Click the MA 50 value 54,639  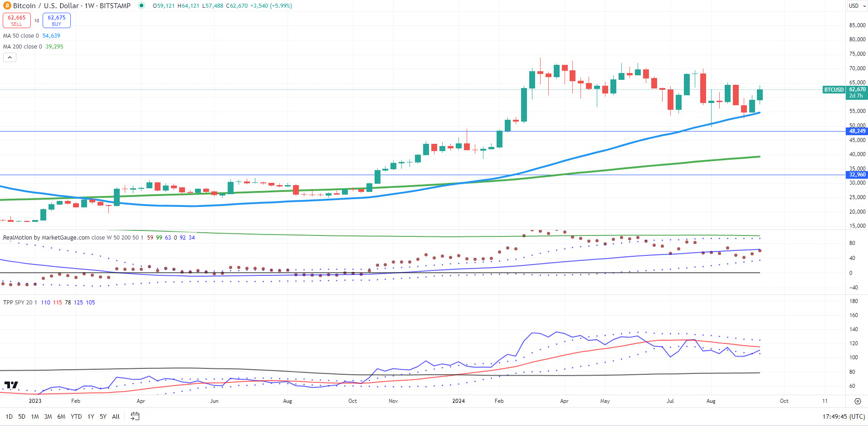51,36
